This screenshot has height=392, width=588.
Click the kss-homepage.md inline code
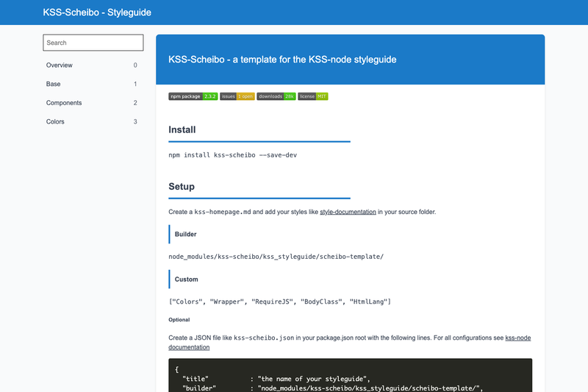[x=223, y=212]
